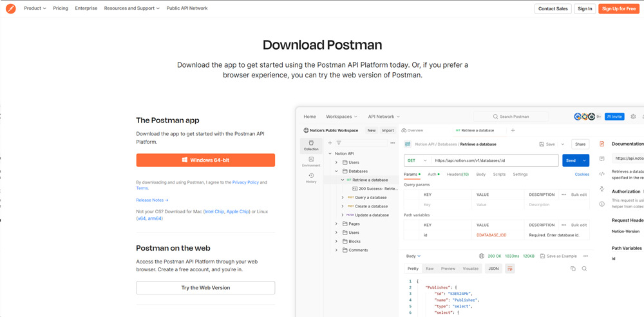The image size is (644, 317).
Task: Open the Overview tab
Action: [x=412, y=130]
